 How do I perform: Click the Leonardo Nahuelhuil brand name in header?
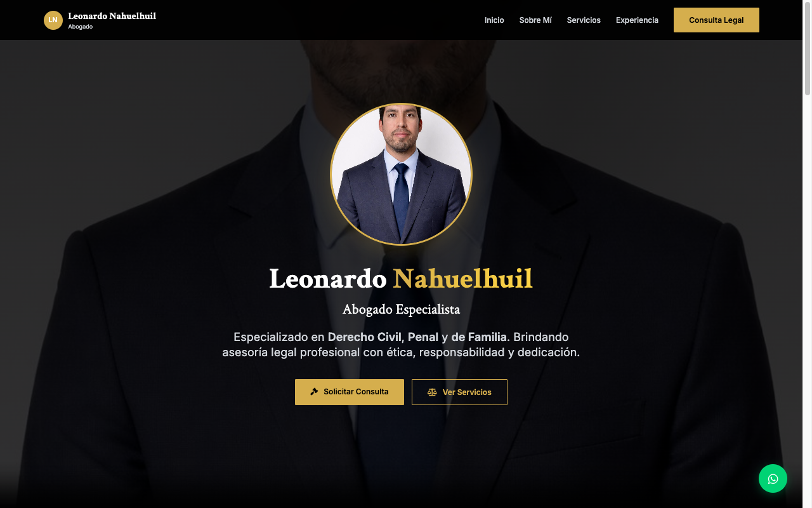[112, 16]
